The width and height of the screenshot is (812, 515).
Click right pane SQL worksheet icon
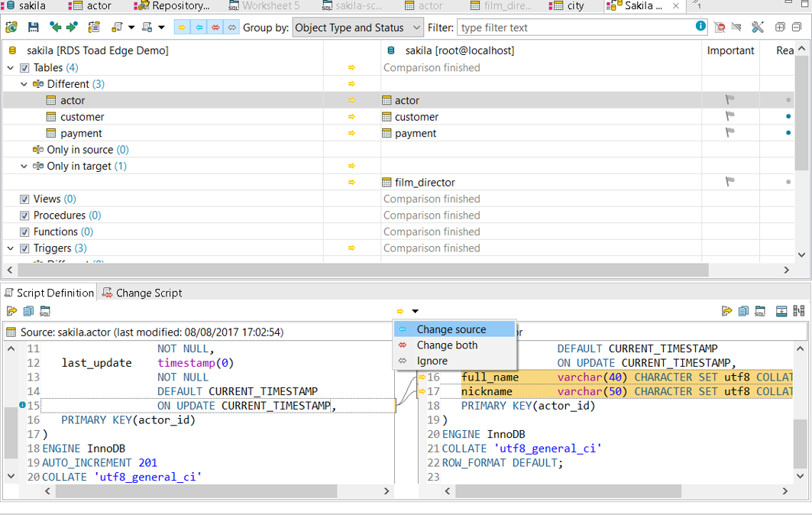760,311
